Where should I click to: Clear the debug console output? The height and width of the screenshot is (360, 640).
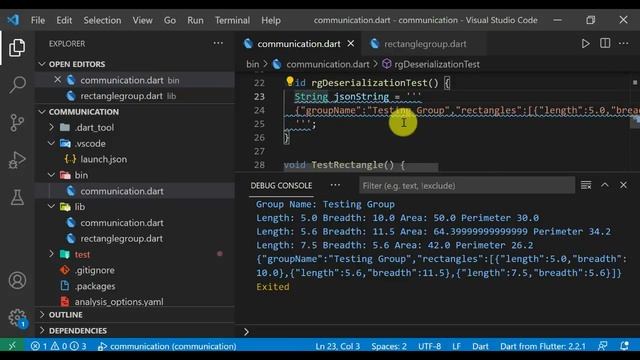click(586, 185)
